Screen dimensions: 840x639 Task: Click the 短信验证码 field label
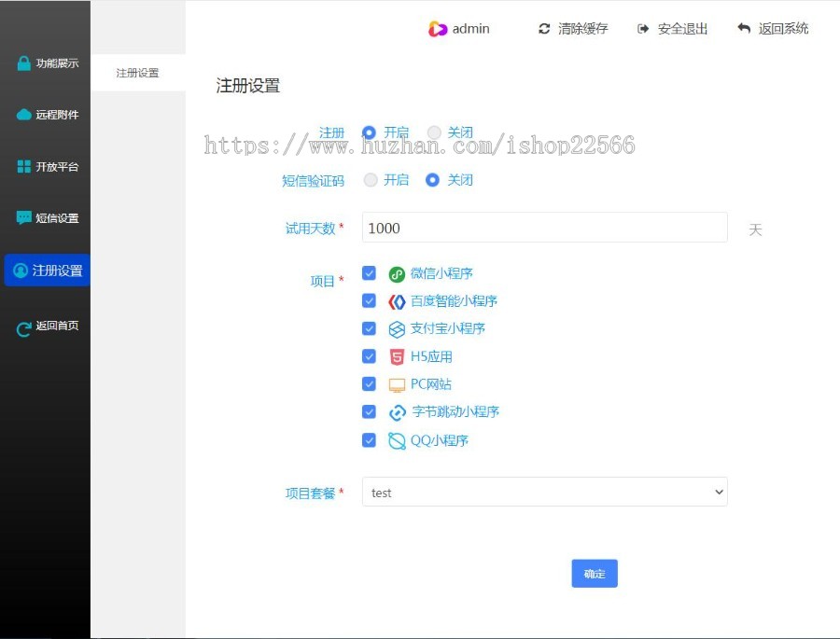(313, 181)
